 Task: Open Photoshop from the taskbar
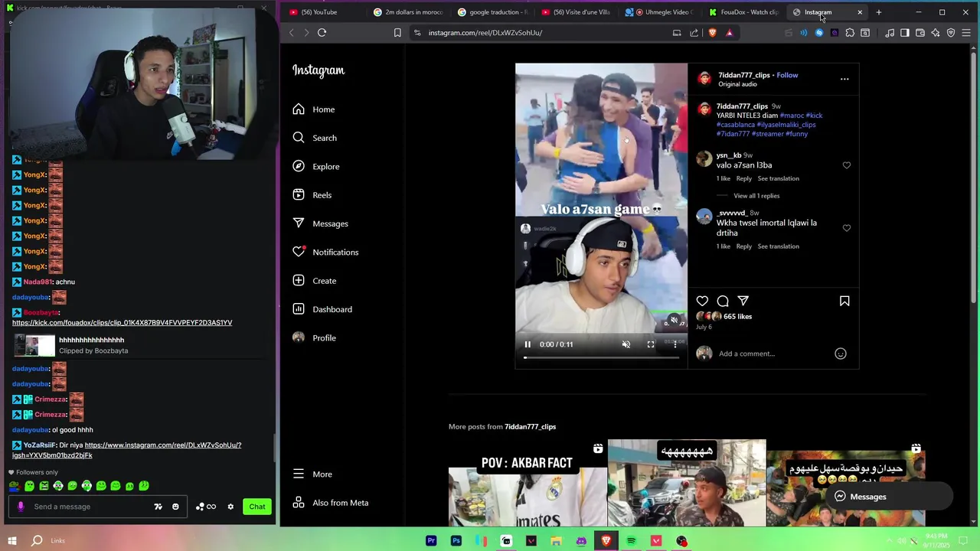click(x=456, y=541)
